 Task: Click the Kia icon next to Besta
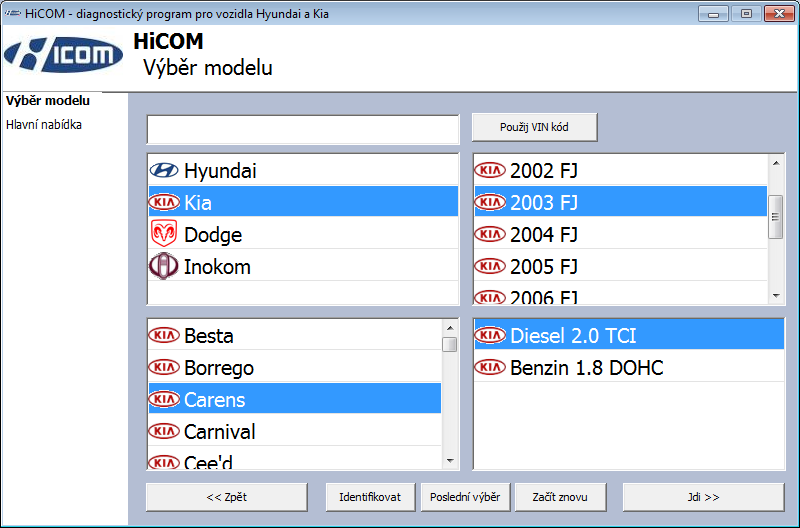(164, 335)
